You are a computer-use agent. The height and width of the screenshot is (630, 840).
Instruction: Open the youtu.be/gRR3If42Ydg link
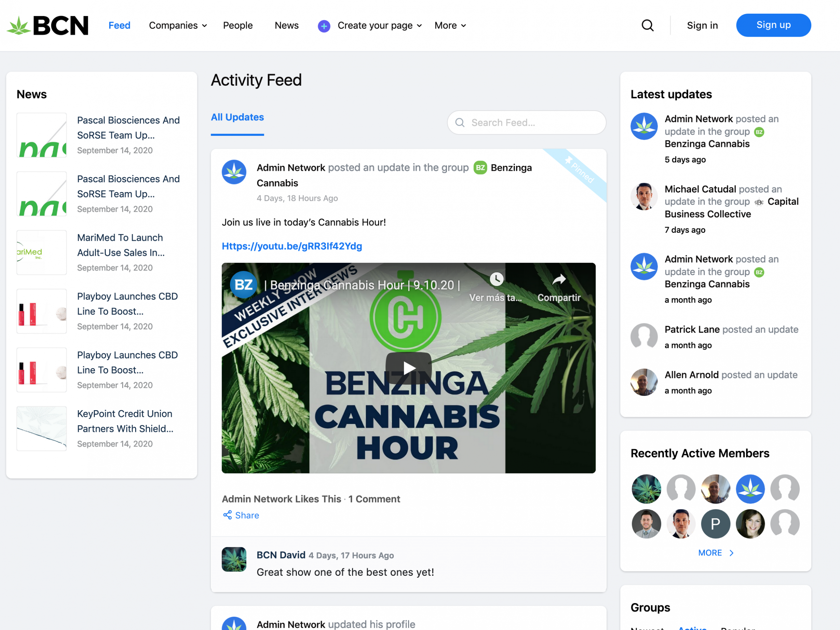[292, 246]
